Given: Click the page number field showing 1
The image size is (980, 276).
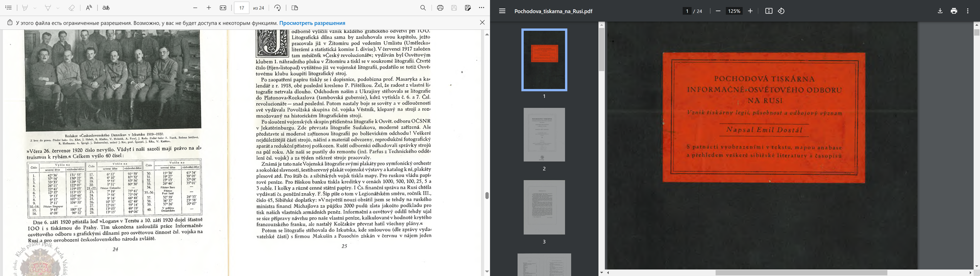Looking at the screenshot, I should (x=687, y=11).
